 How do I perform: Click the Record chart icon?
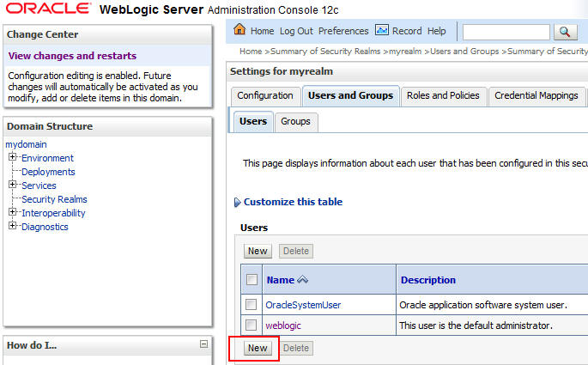click(x=382, y=30)
